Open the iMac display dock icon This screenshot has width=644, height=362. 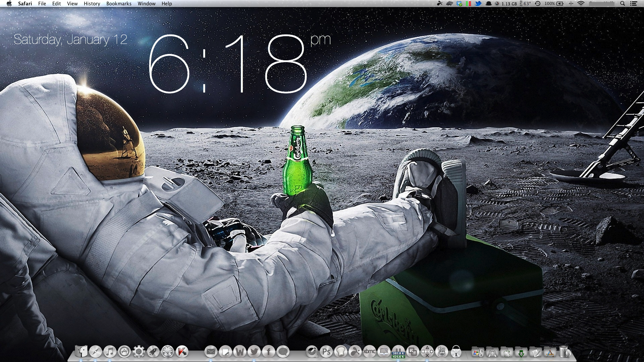pyautogui.click(x=384, y=352)
